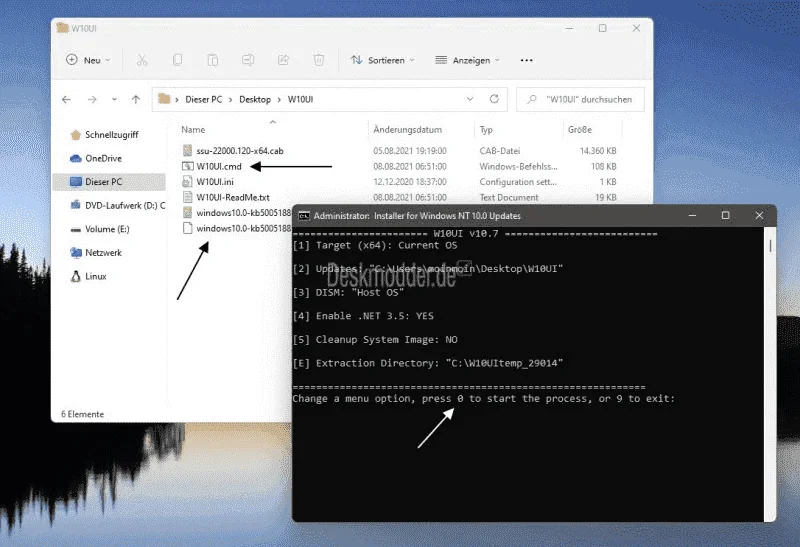Click the '12.12.2020 18:37:00' date cell
Viewport: 800px width, 547px height.
click(410, 182)
